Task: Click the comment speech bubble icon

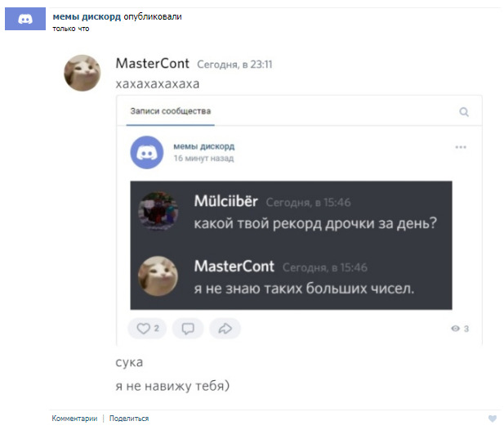Action: pos(188,329)
